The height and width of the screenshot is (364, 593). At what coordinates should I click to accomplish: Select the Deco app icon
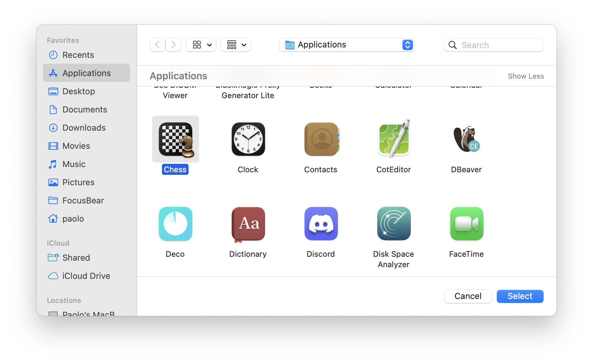pyautogui.click(x=176, y=224)
